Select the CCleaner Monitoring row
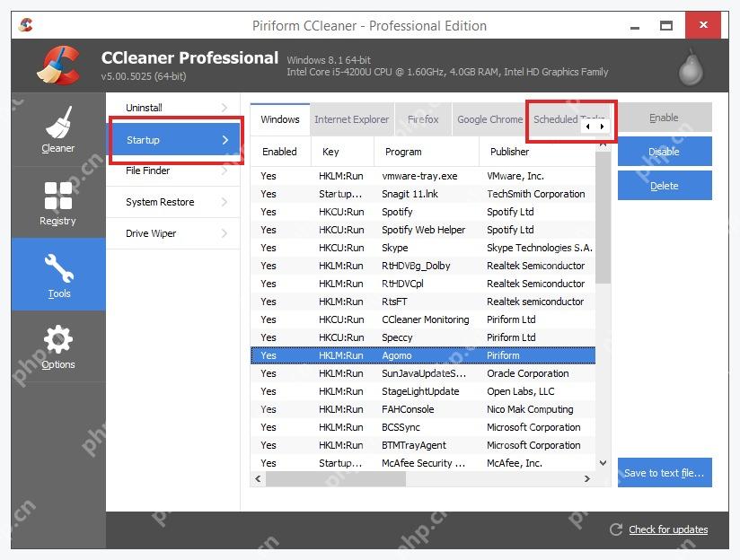The image size is (740, 560). click(423, 319)
